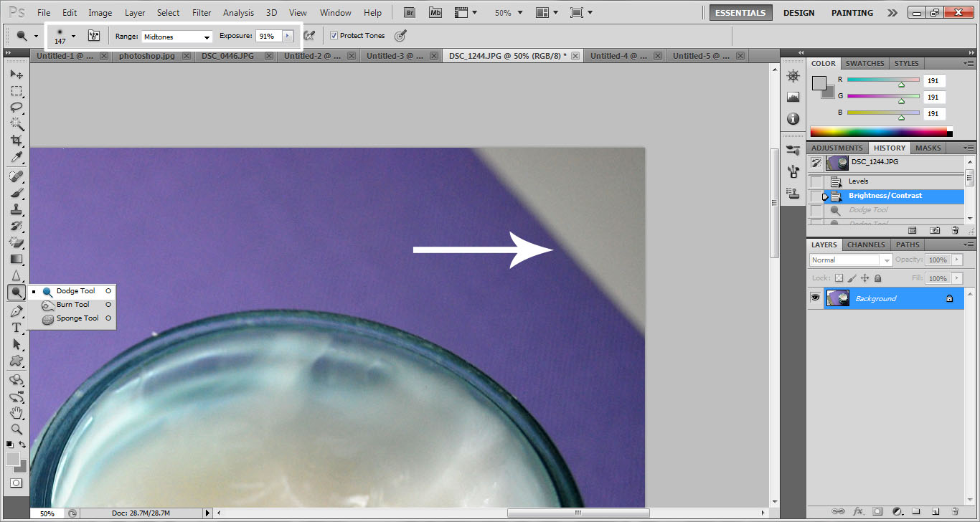
Task: Click the foreground color swatch in Color panel
Action: click(819, 83)
